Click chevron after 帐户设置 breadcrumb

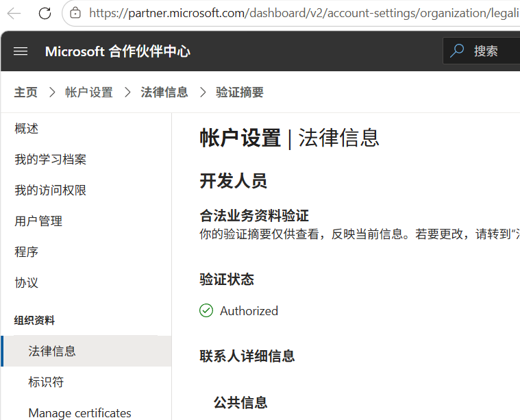(x=127, y=92)
